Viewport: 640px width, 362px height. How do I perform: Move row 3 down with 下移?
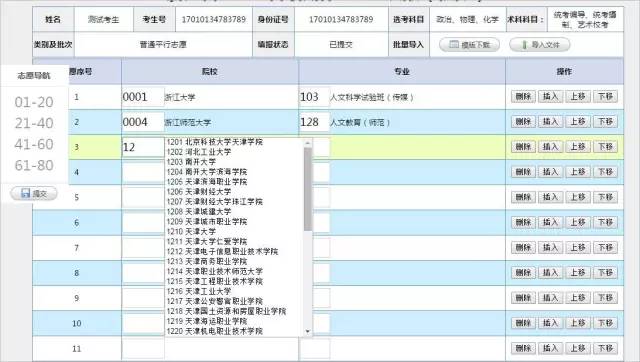605,147
